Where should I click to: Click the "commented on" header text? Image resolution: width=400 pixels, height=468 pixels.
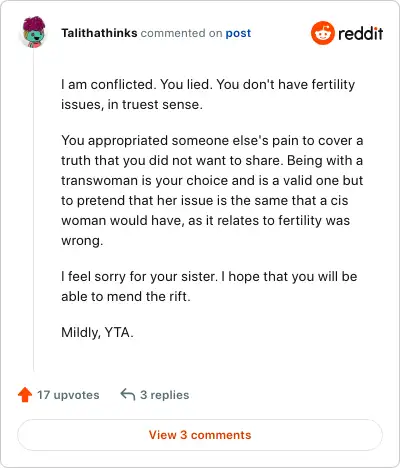pos(181,33)
